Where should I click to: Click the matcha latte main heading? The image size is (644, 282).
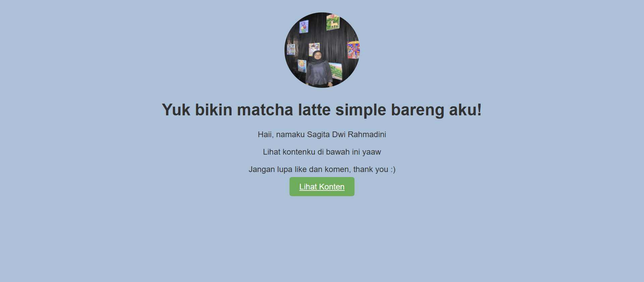pyautogui.click(x=322, y=110)
